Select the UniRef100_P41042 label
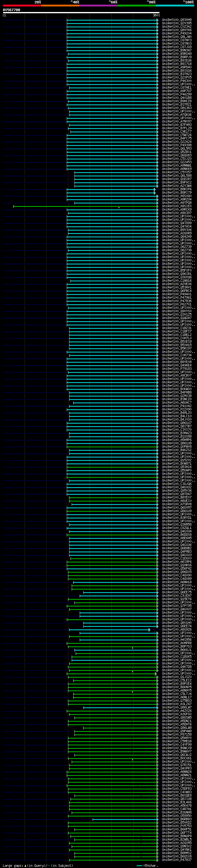Image resolution: width=197 pixels, height=868 pixels. point(177,406)
